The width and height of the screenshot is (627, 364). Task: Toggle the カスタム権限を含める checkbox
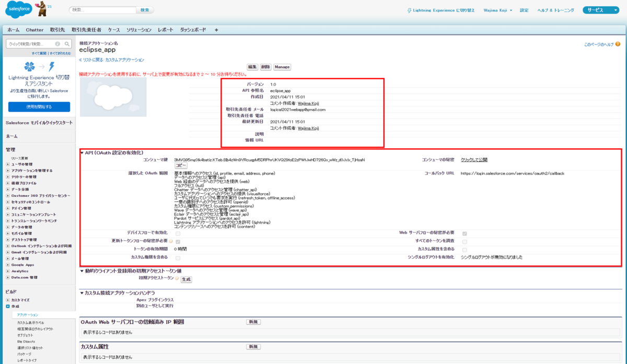(x=178, y=258)
